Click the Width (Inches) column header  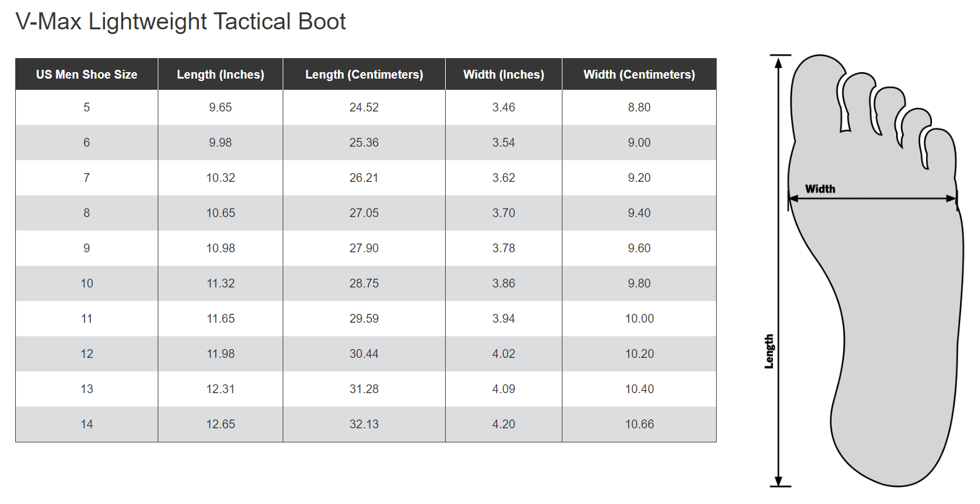coord(504,75)
